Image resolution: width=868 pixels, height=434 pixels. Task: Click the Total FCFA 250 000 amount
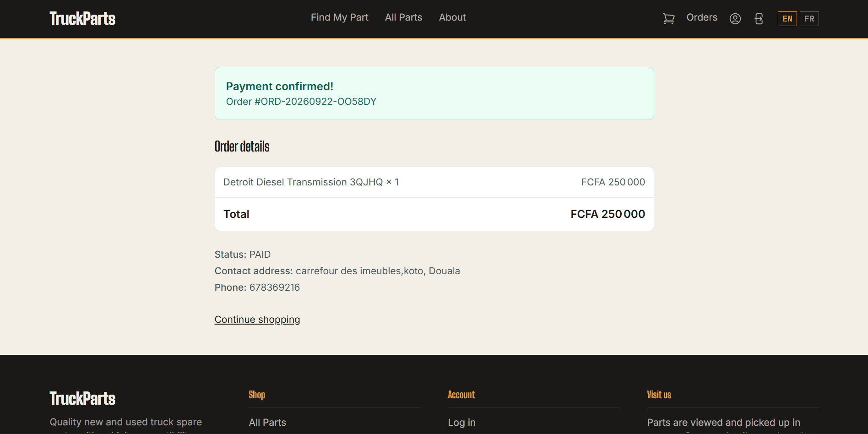[x=608, y=214]
